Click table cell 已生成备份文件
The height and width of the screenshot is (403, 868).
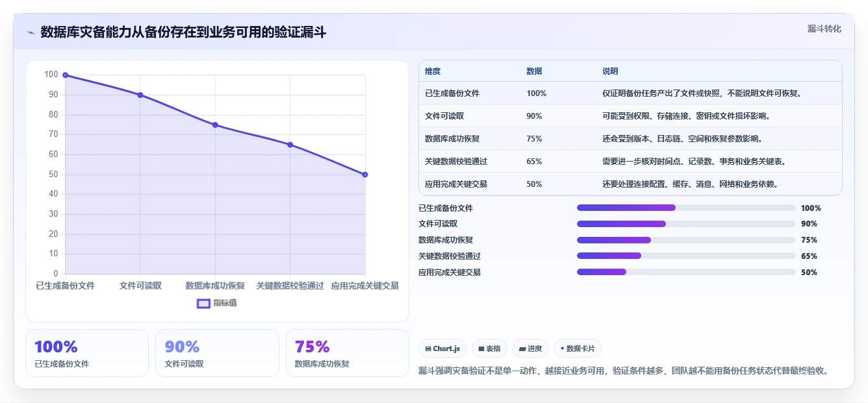452,93
